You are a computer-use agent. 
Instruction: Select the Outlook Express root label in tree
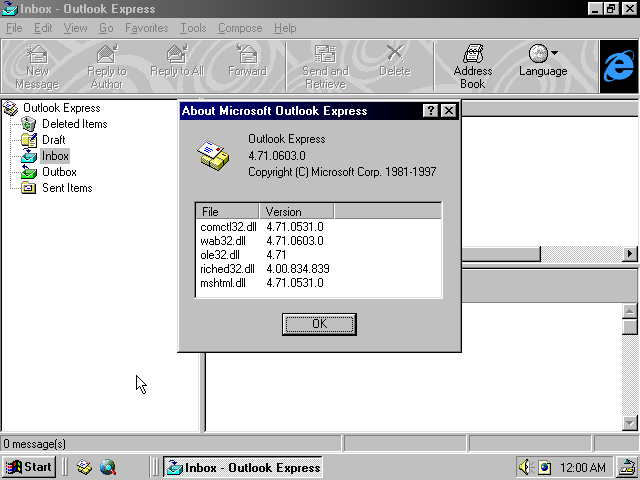click(x=62, y=108)
